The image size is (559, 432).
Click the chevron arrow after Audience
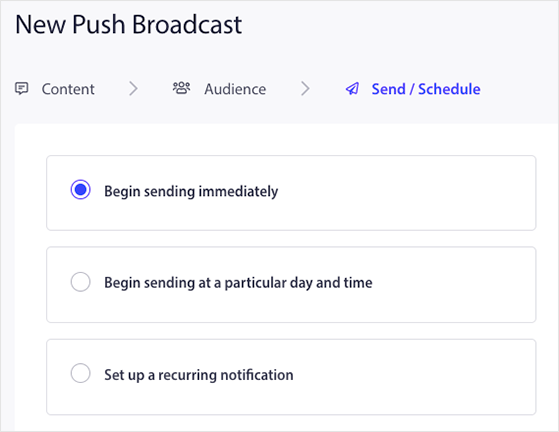tap(305, 89)
